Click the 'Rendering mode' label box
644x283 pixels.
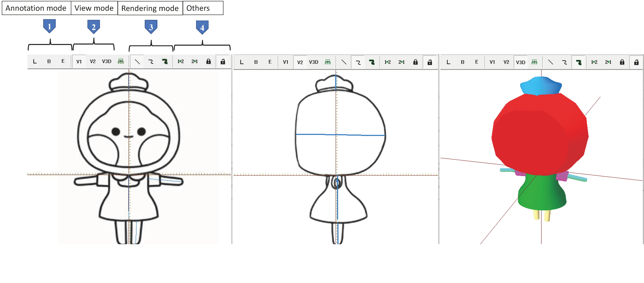150,8
